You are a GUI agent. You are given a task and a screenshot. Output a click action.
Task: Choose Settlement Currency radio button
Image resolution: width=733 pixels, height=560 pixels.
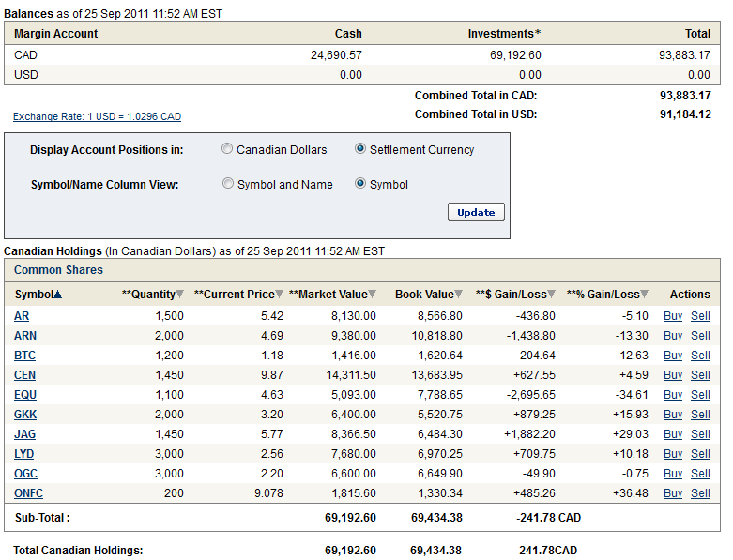(360, 149)
